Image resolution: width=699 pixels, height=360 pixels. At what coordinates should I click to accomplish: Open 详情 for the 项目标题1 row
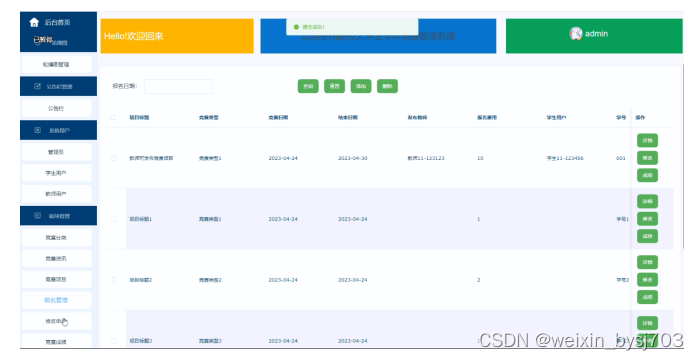(x=647, y=201)
